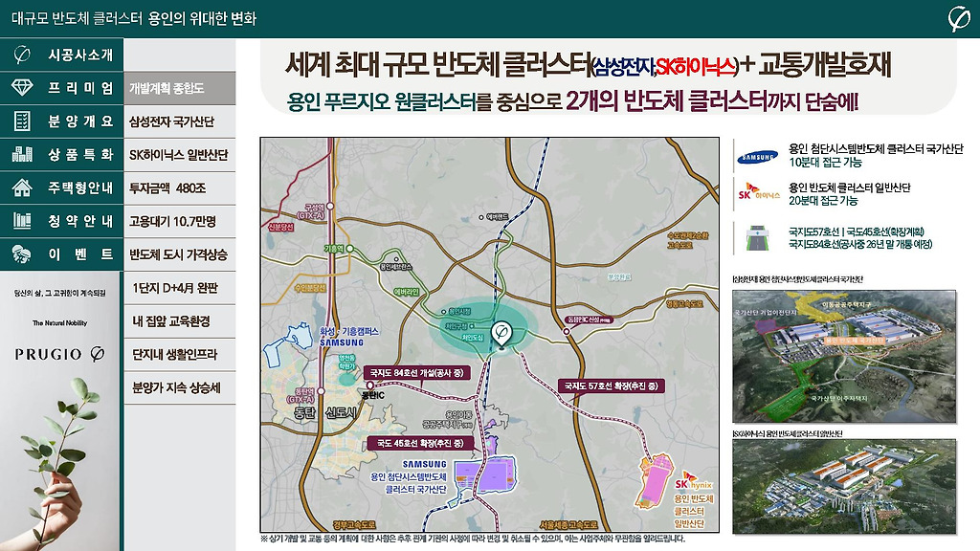Click the 20분대 접근 가능 text

(x=823, y=201)
